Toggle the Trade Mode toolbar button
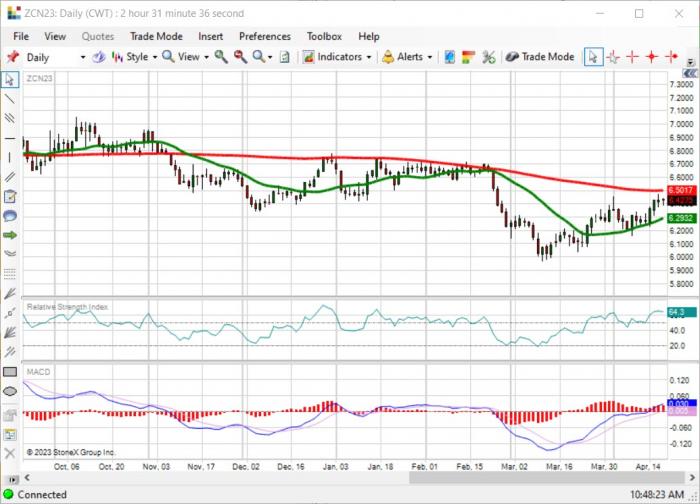The image size is (700, 504). point(540,57)
